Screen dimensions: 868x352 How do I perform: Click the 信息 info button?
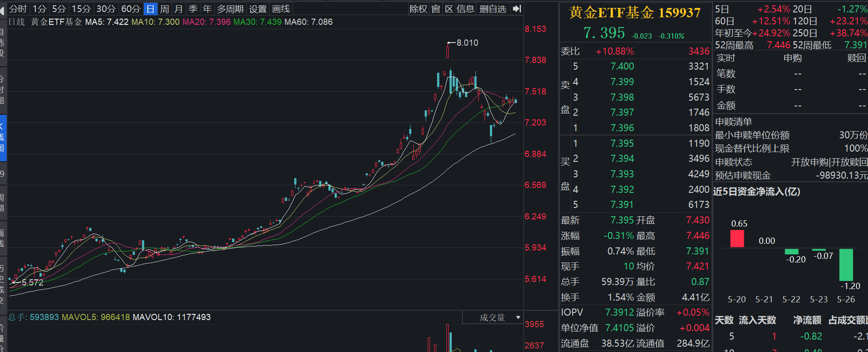[x=466, y=9]
